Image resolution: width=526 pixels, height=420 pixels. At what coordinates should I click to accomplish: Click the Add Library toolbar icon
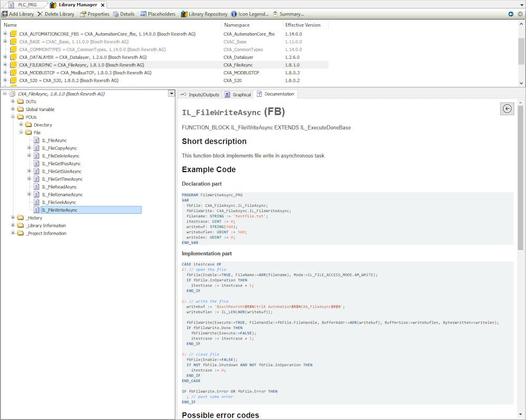click(x=5, y=14)
